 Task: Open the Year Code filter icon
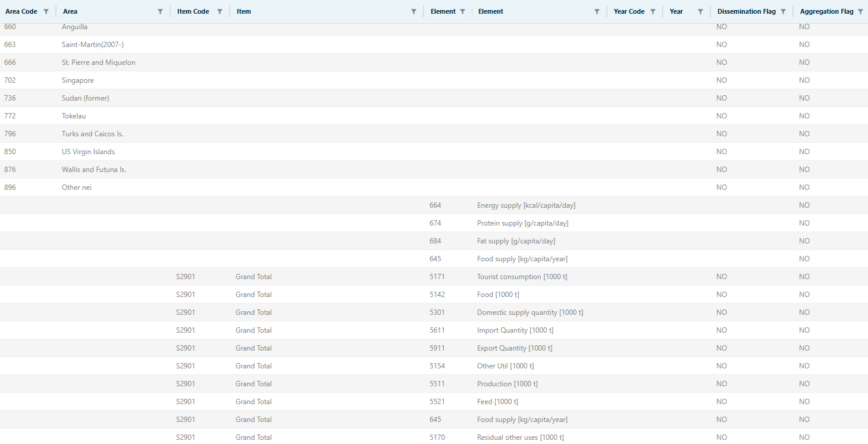tap(653, 11)
